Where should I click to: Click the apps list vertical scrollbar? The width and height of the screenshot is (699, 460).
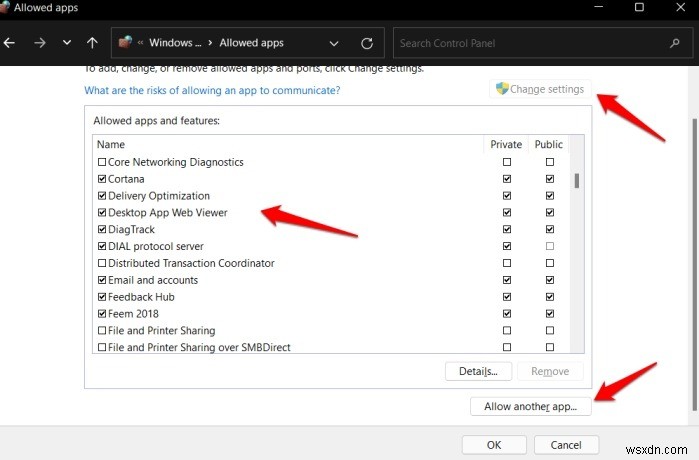[x=576, y=181]
